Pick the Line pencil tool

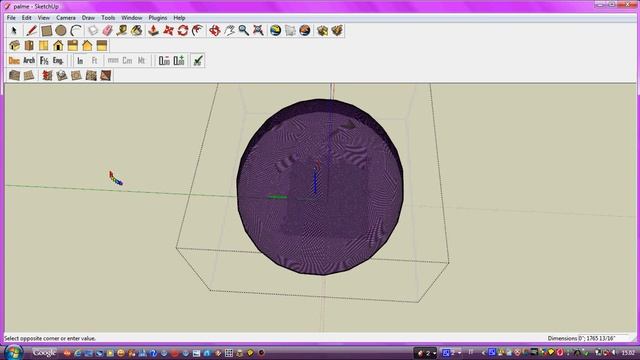point(31,31)
